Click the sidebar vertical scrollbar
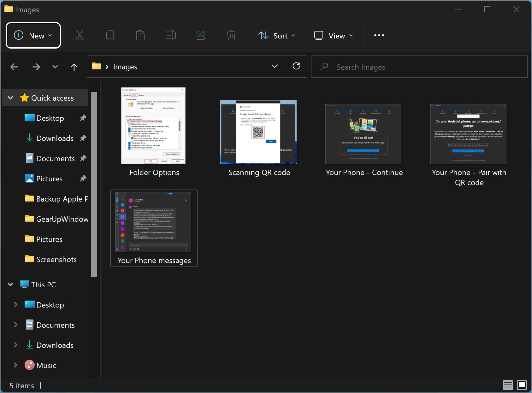532x393 pixels. click(94, 184)
